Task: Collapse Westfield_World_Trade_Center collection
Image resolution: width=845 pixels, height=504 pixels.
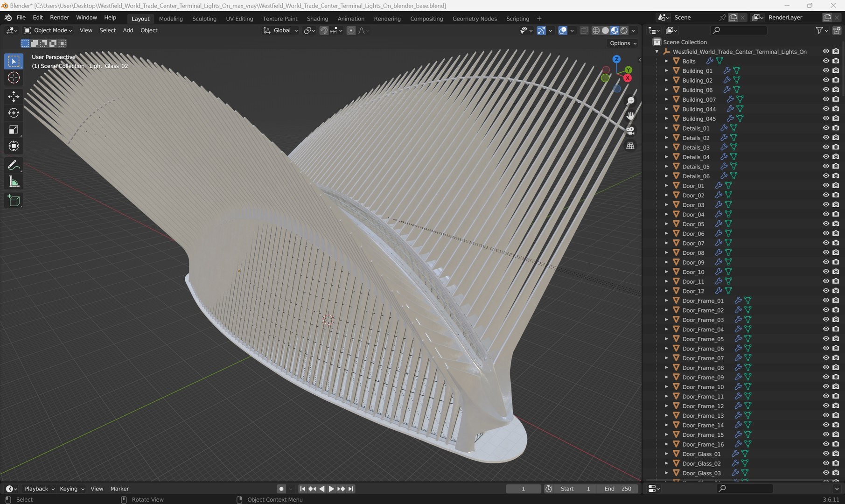Action: [x=657, y=52]
